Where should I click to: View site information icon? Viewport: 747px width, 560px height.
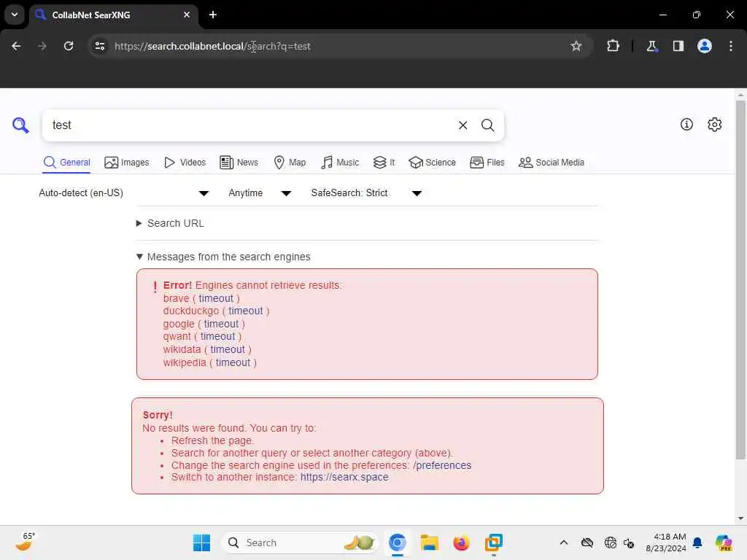coord(99,46)
